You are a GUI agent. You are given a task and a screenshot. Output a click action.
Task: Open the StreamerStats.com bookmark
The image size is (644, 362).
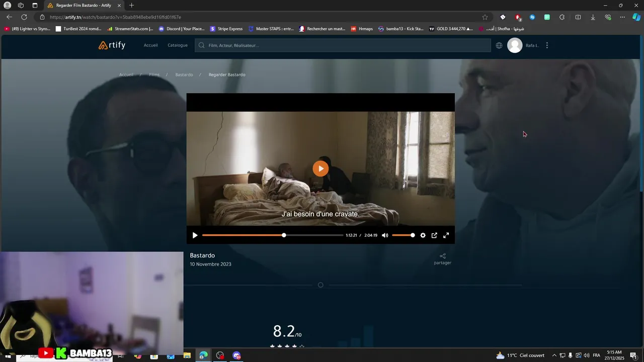coord(130,29)
